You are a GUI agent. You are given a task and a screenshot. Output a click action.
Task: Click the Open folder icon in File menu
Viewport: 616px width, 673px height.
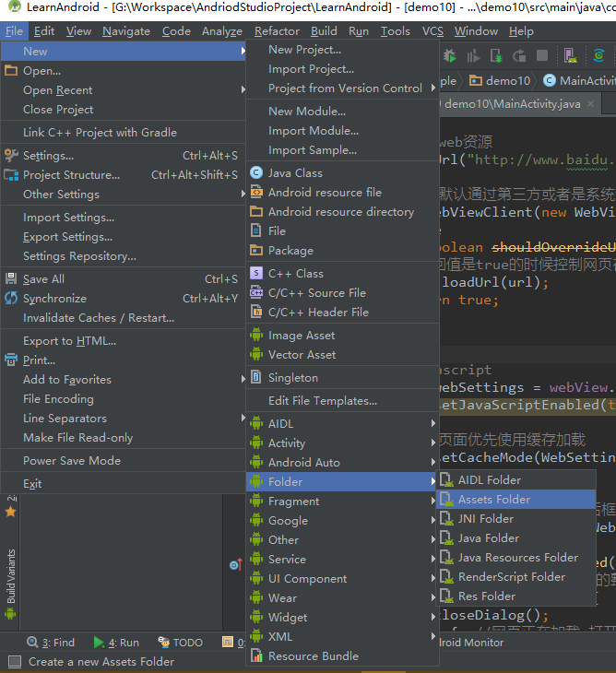[11, 71]
